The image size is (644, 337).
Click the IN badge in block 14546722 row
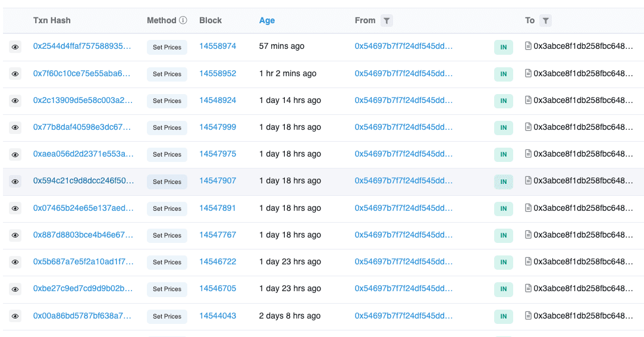pos(503,262)
